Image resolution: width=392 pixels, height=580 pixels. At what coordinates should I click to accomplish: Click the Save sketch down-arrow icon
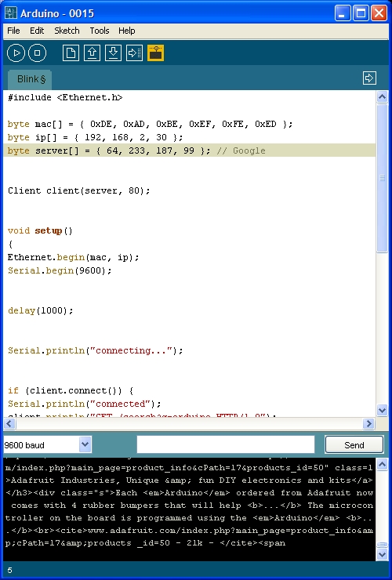click(x=113, y=53)
